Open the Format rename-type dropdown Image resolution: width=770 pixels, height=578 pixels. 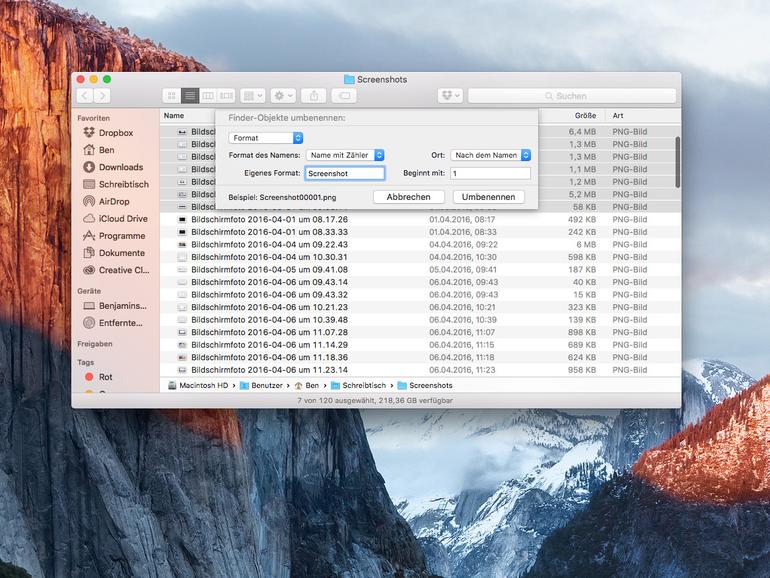click(265, 137)
